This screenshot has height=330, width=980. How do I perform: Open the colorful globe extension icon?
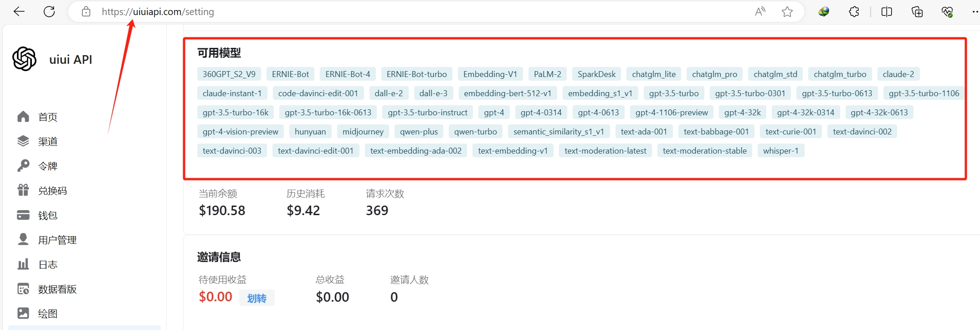point(824,12)
